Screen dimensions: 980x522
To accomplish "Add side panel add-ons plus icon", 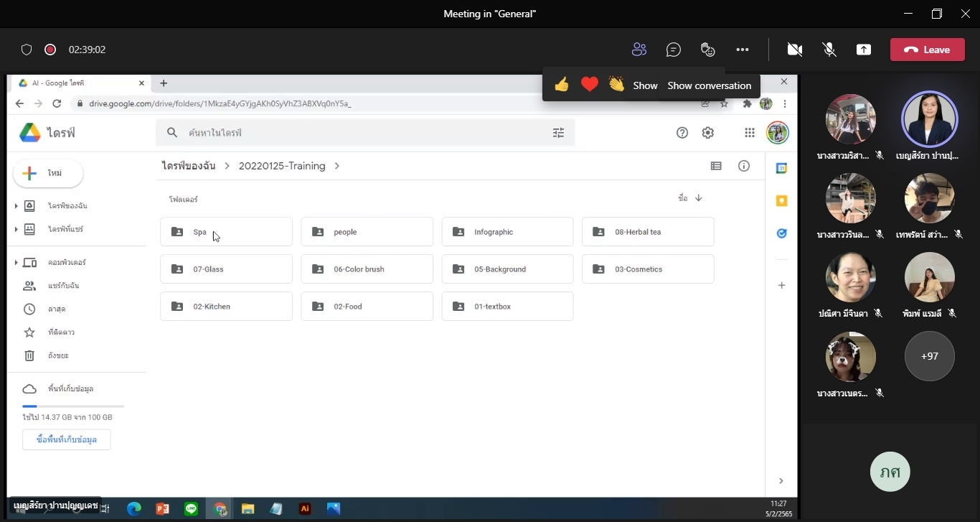I will click(x=782, y=285).
